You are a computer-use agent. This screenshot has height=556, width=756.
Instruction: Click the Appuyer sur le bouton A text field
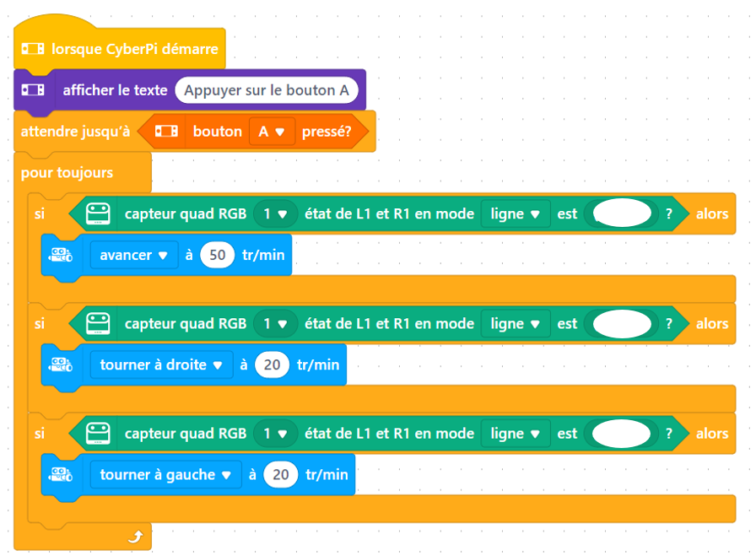coord(266,89)
